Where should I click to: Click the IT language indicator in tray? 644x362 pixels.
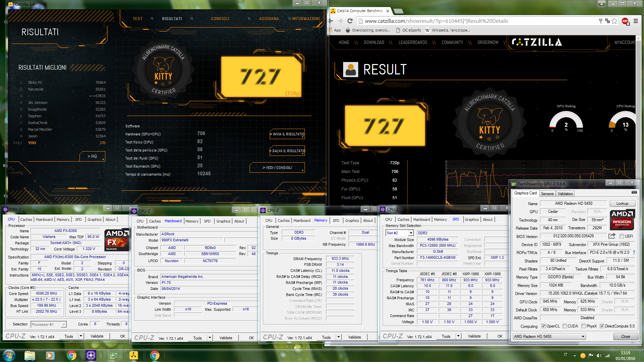point(566,355)
